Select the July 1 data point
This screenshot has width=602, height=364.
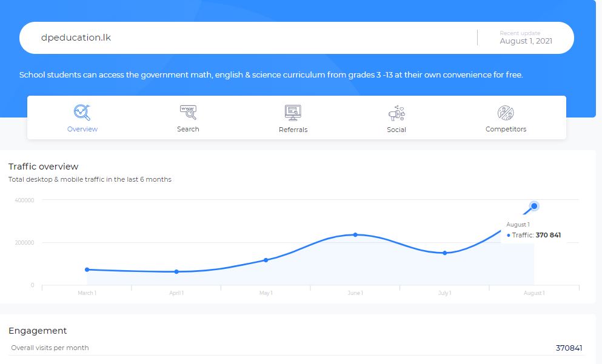(x=444, y=253)
